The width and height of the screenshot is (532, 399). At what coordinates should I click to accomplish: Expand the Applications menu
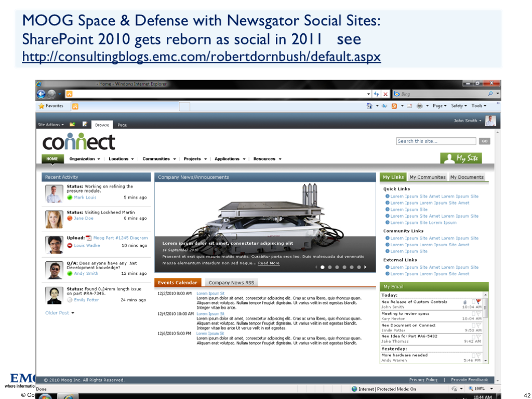(x=230, y=159)
